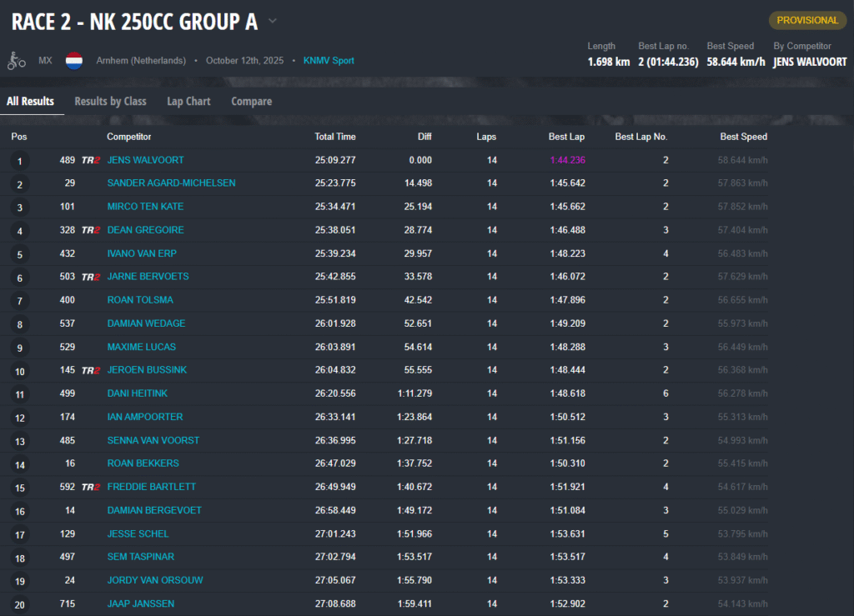
Task: Click the motocross bike icon
Action: [16, 61]
